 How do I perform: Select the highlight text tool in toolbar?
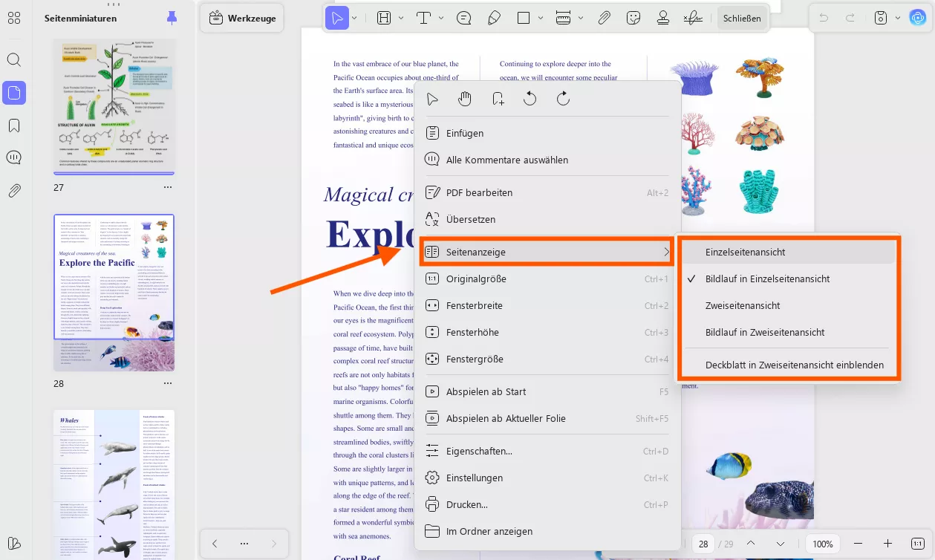click(384, 18)
